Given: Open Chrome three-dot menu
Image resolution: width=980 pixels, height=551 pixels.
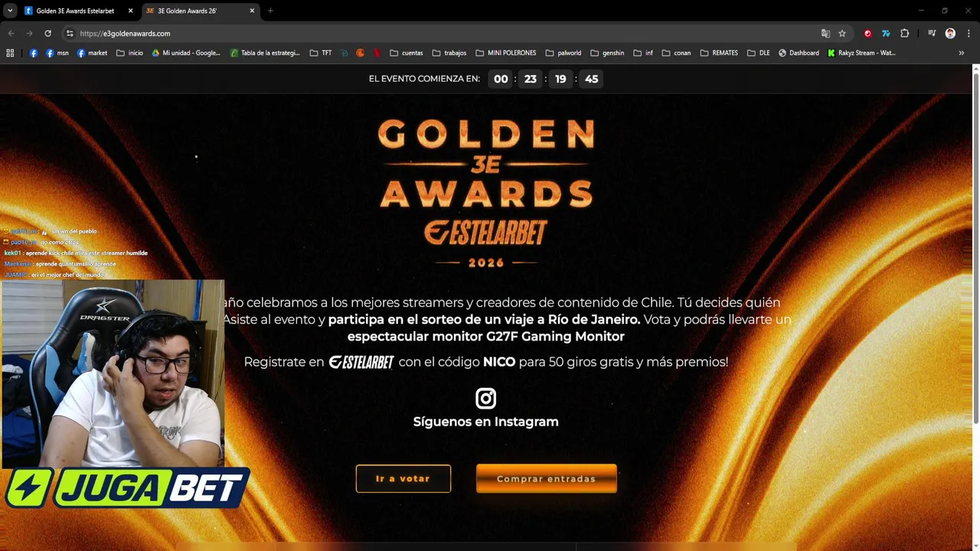Looking at the screenshot, I should point(969,34).
